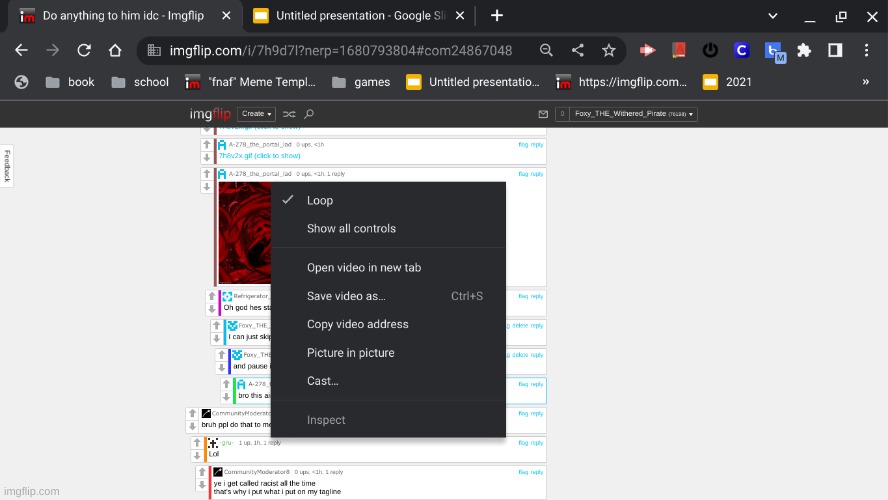The image size is (888, 500).
Task: Select Picture in picture option
Action: click(x=388, y=353)
